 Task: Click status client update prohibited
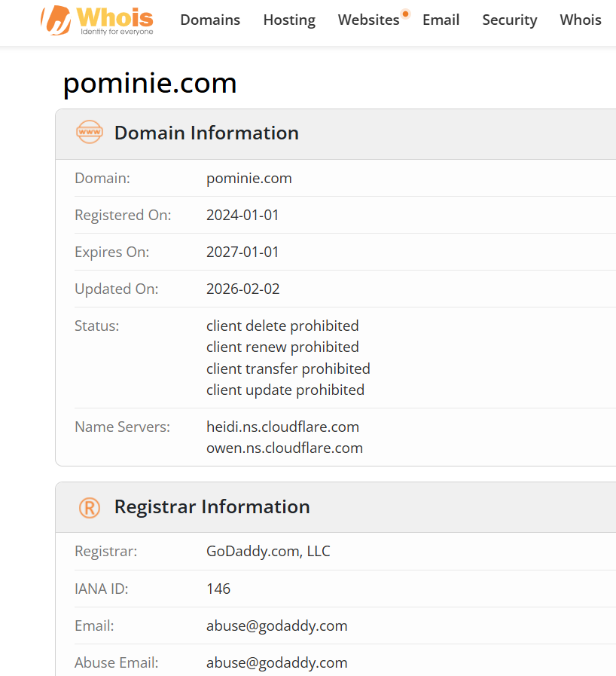pyautogui.click(x=285, y=390)
